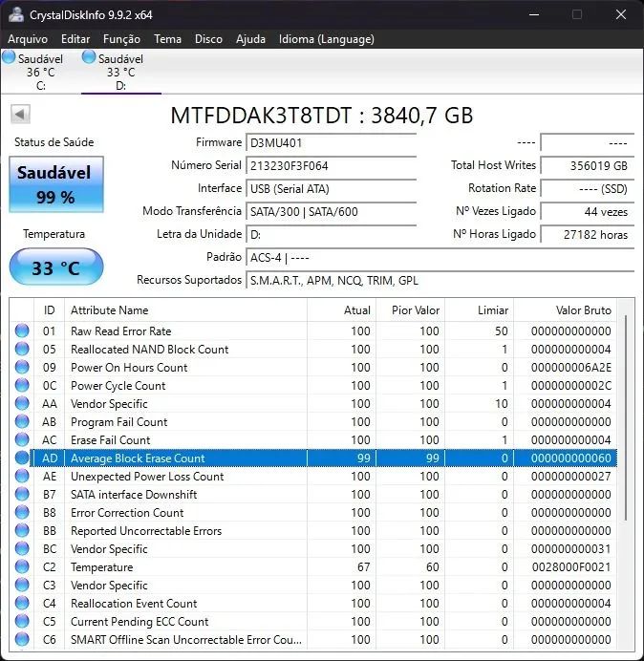Click the status orb for Temperature attribute
644x661 pixels.
(x=22, y=566)
